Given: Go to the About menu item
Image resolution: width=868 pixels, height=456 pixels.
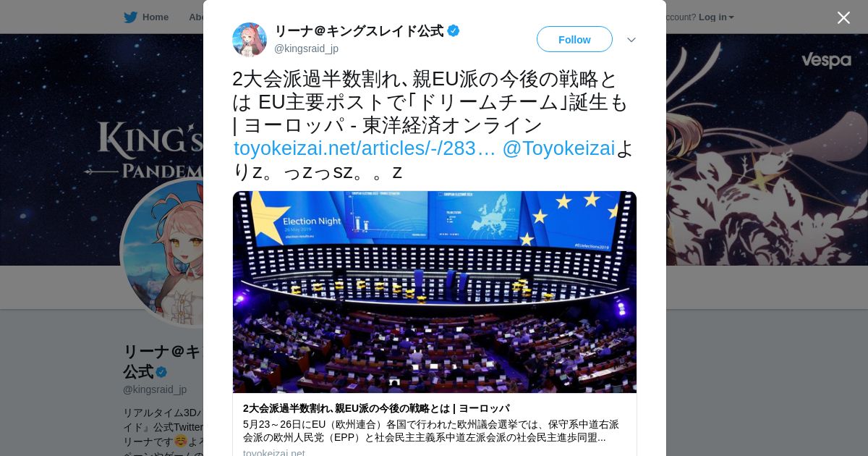Looking at the screenshot, I should pyautogui.click(x=196, y=17).
